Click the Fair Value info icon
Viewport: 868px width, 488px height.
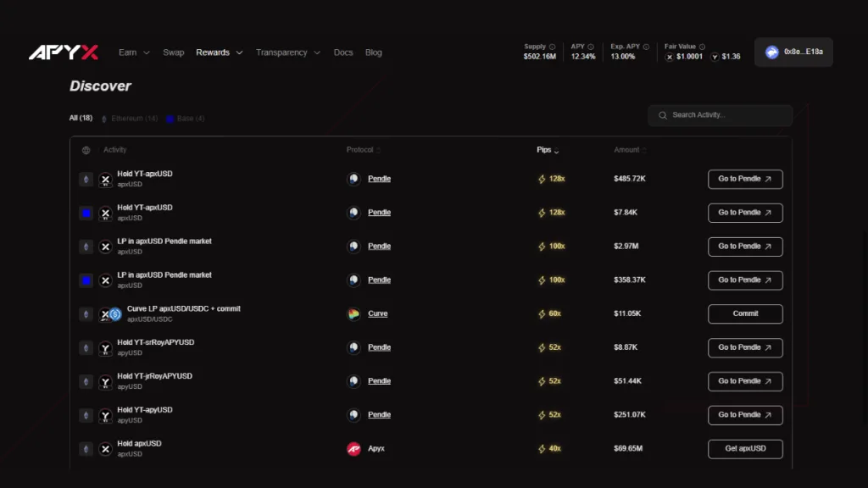pyautogui.click(x=702, y=47)
